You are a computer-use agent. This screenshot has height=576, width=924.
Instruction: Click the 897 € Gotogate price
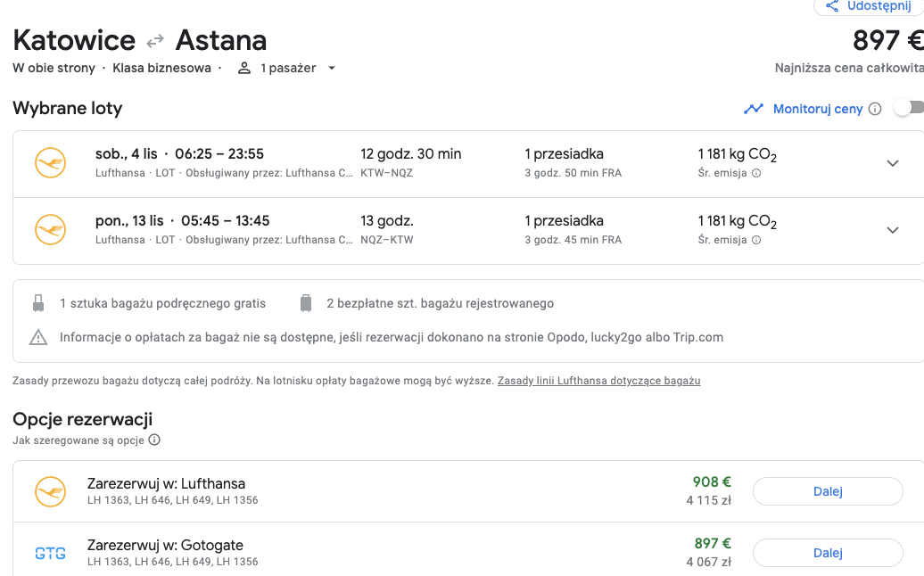click(x=713, y=543)
